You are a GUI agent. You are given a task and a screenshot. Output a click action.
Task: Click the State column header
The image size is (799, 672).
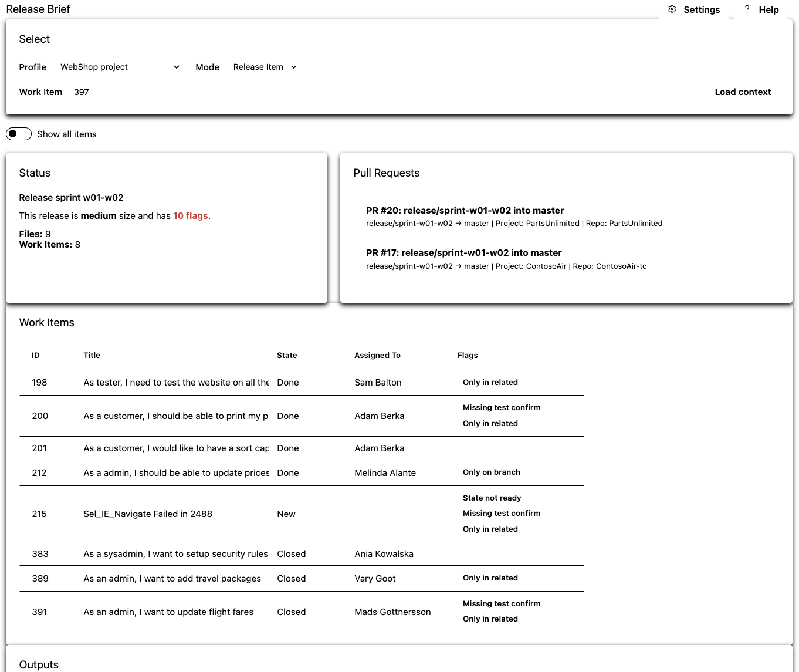287,355
